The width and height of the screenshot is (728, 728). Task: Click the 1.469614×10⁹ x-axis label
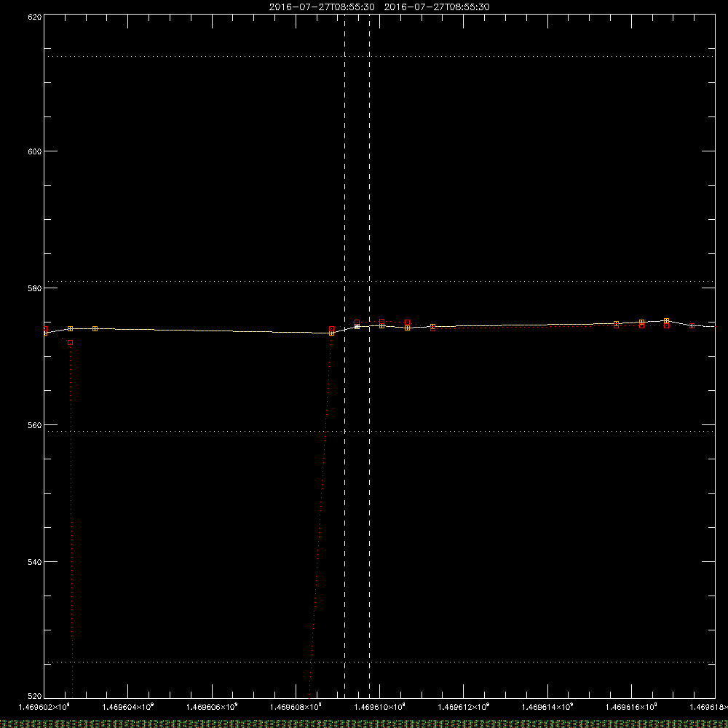click(x=548, y=707)
